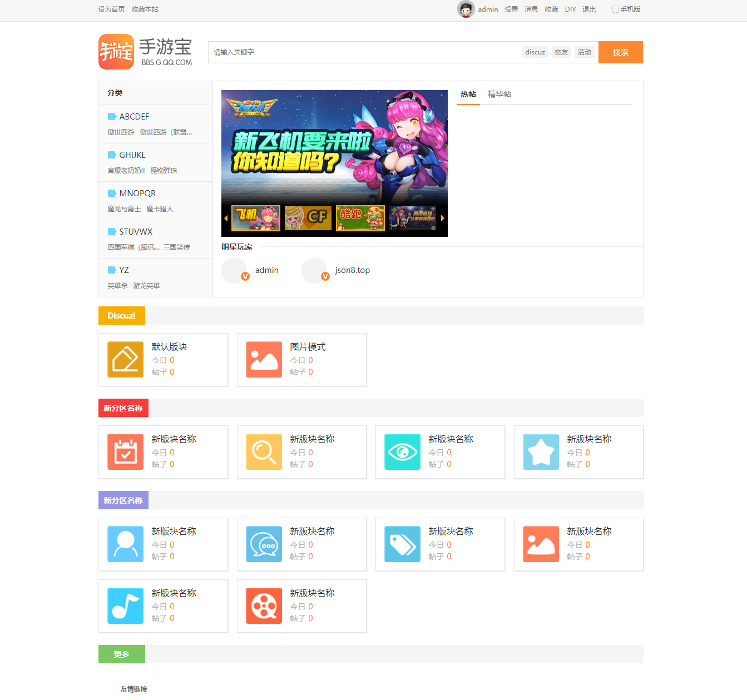Click the blue music note forum icon
Image resolution: width=747 pixels, height=700 pixels.
125,606
